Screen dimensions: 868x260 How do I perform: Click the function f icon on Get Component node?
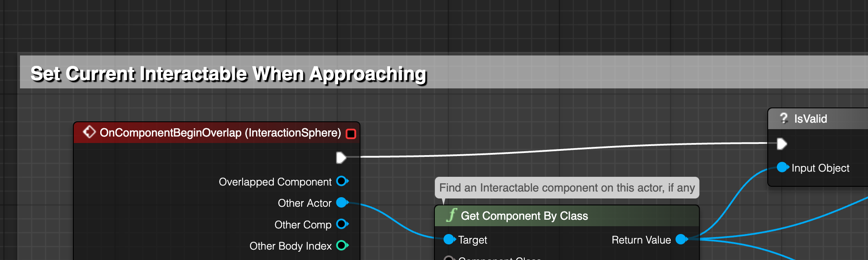click(x=451, y=215)
